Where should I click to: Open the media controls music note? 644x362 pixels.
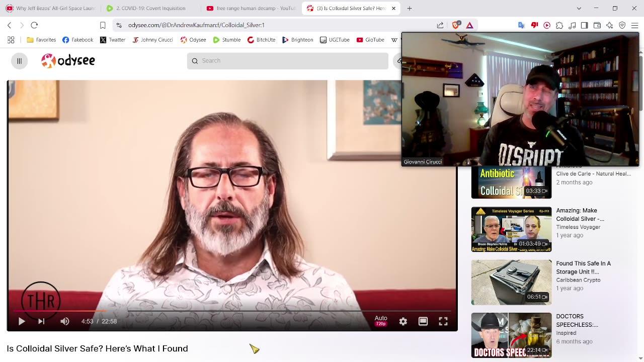click(572, 25)
